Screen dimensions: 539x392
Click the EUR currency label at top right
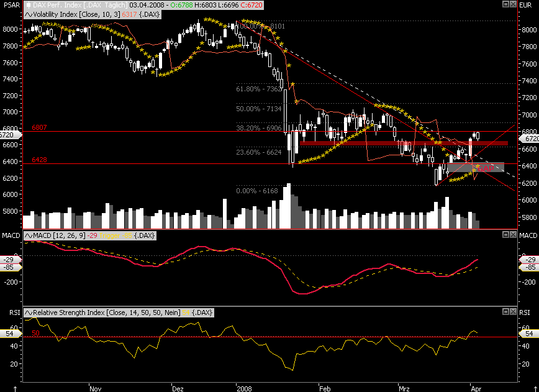[x=525, y=5]
